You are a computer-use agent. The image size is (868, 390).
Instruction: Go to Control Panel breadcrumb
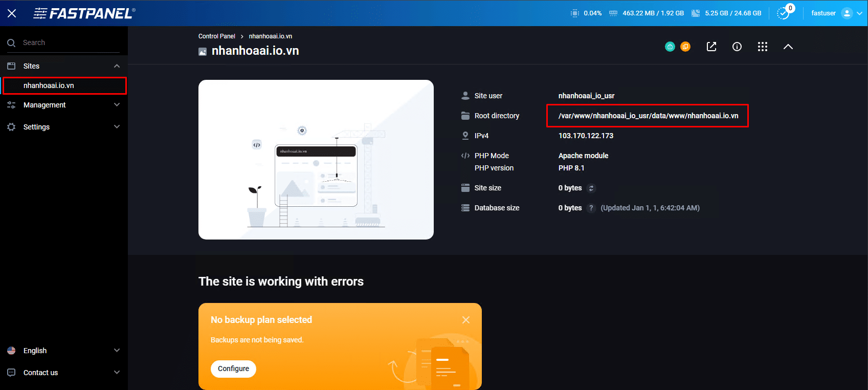pos(217,36)
